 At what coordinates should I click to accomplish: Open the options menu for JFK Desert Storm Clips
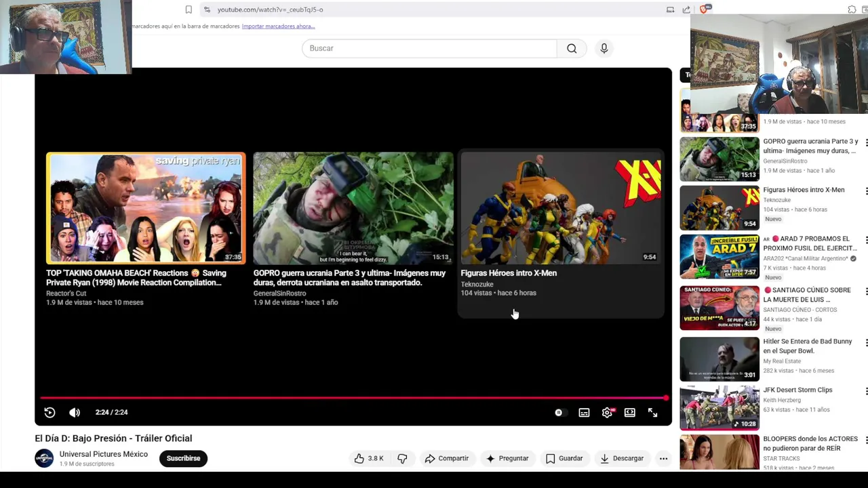point(866,392)
